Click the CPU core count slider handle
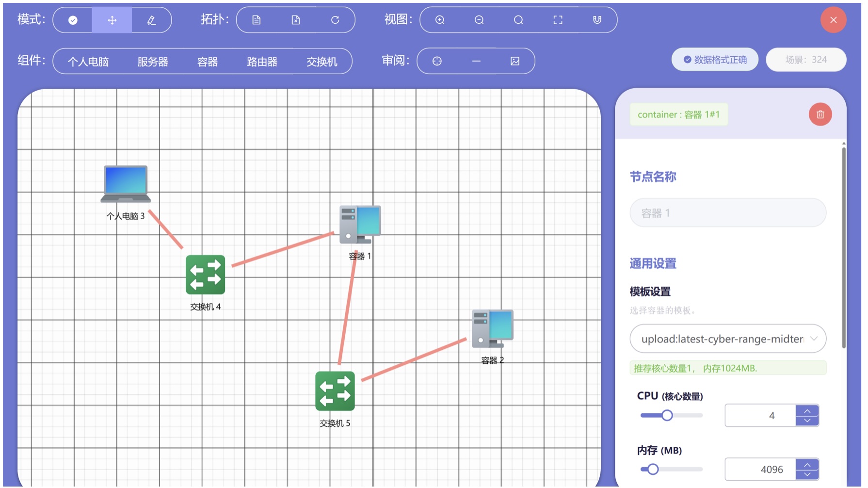 click(x=667, y=415)
